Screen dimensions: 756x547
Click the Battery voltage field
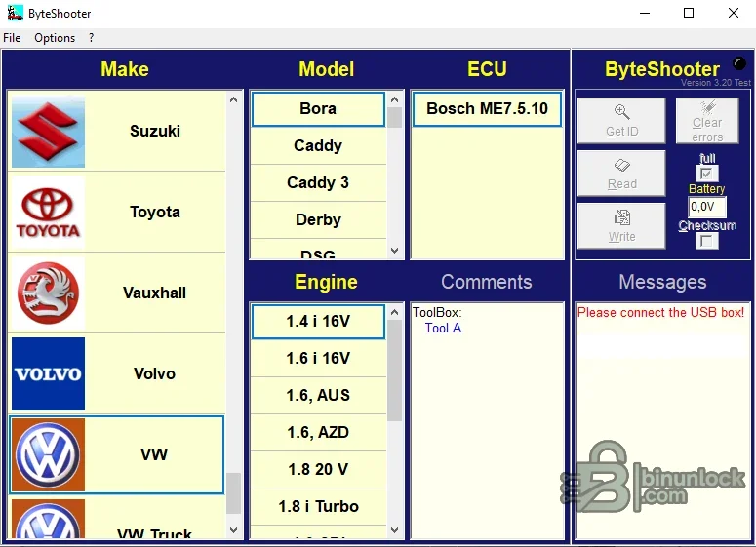tap(707, 208)
